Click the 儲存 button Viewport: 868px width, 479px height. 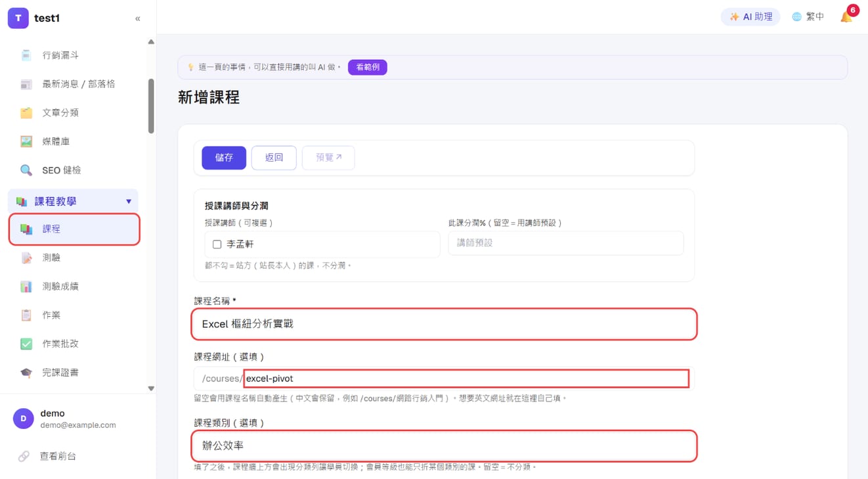(x=224, y=158)
